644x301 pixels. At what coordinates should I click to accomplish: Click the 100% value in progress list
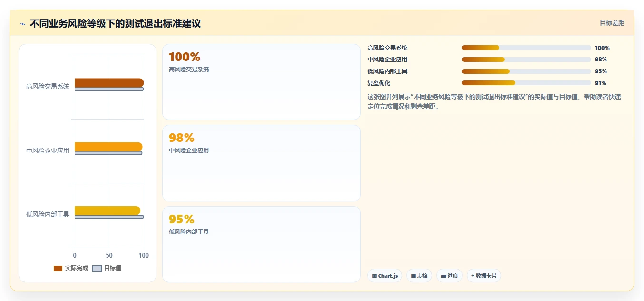coord(602,48)
